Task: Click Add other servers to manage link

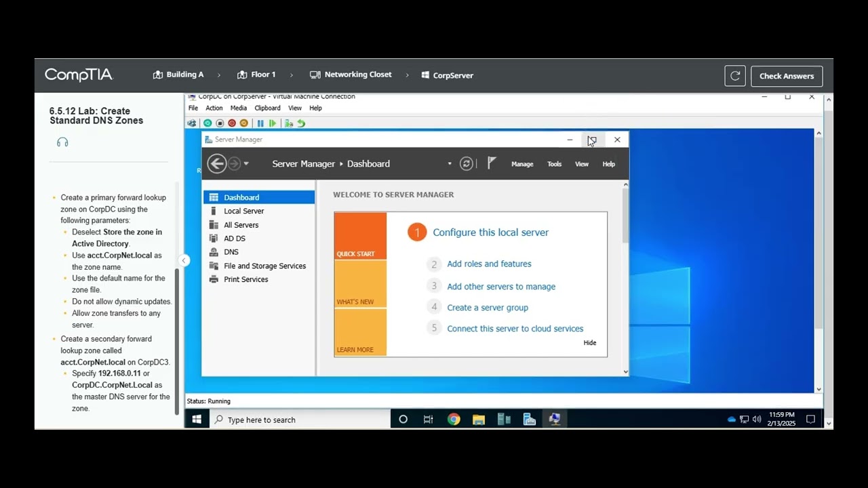Action: [x=501, y=287]
